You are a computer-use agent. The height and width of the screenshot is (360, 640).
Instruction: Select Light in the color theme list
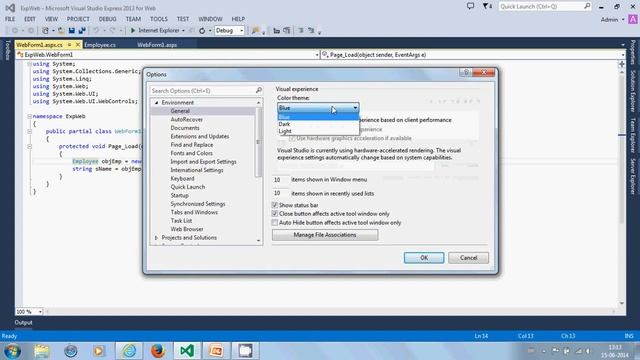point(318,131)
